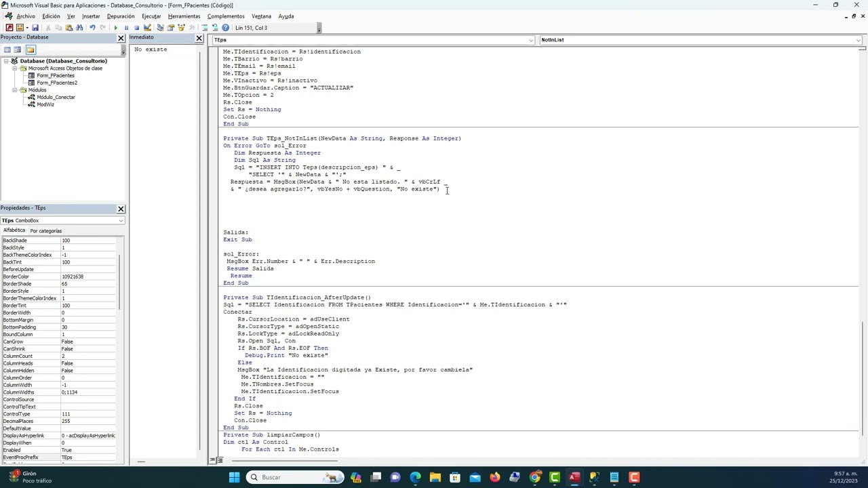Collapse the Database (Database_Consultorio) project node
The height and width of the screenshot is (488, 868).
click(x=6, y=61)
